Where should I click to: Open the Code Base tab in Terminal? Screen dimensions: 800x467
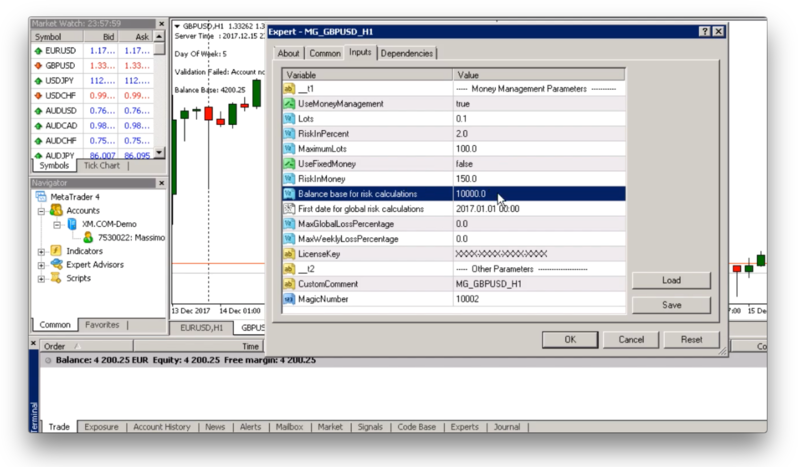click(416, 427)
